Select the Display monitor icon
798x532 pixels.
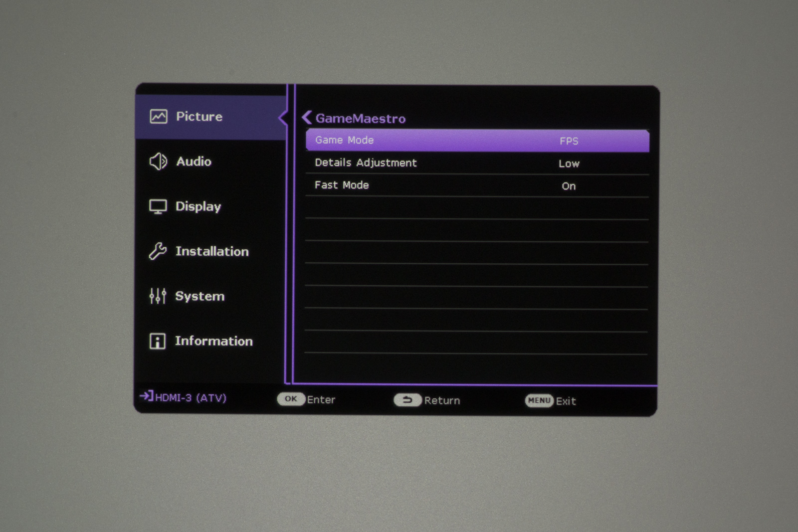pos(158,206)
